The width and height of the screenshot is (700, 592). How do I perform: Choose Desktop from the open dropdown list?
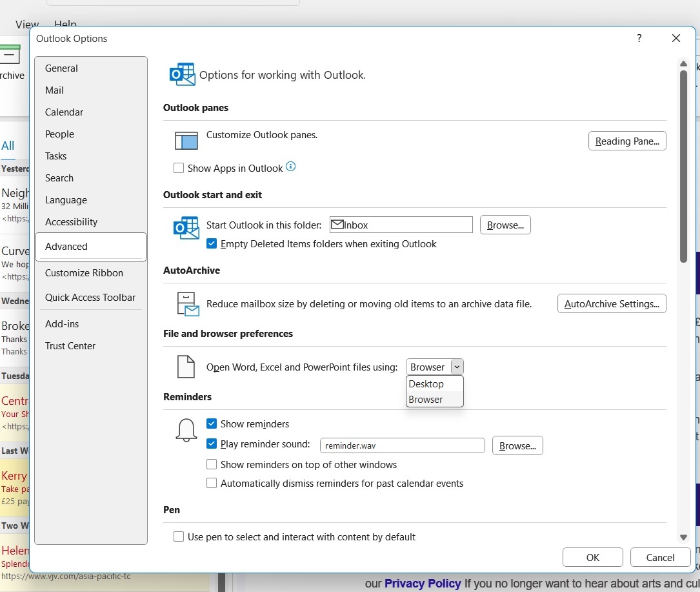434,383
